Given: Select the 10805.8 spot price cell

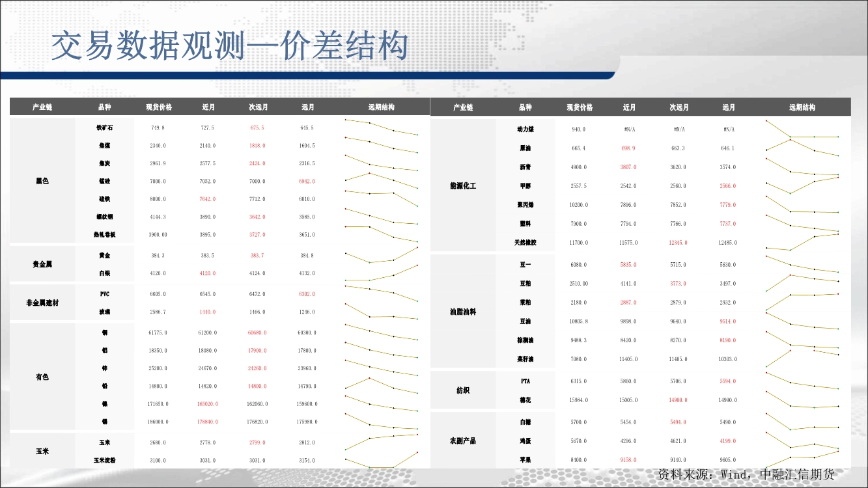Looking at the screenshot, I should (x=578, y=321).
